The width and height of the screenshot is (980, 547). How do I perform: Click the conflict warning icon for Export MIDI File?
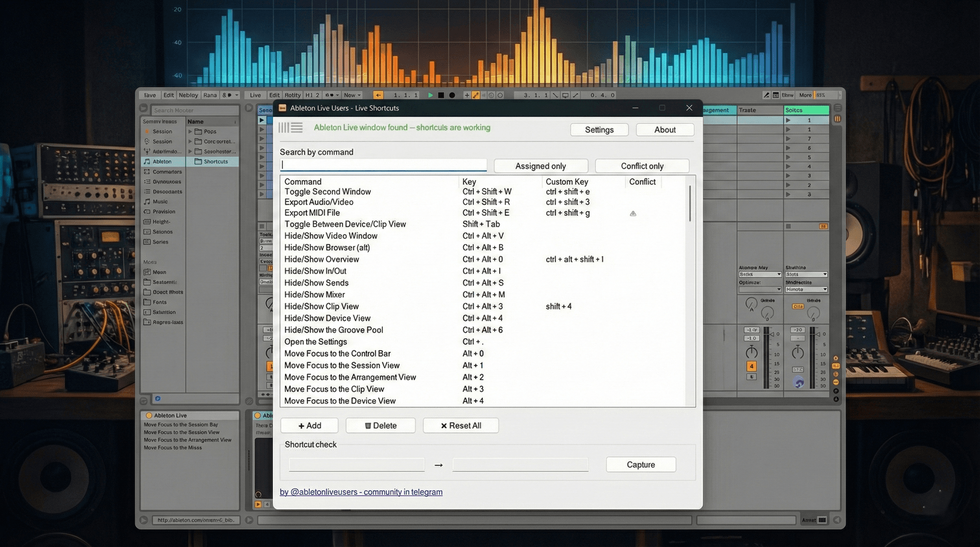(x=633, y=214)
